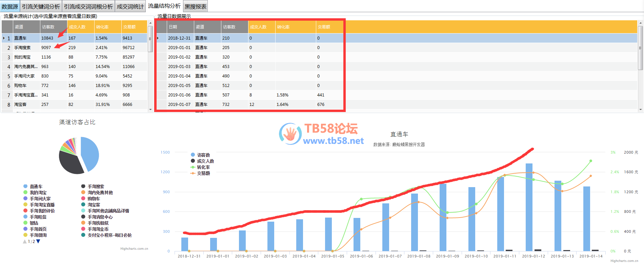
Task: Sort daily table by 日期 column header
Action: pyautogui.click(x=173, y=27)
